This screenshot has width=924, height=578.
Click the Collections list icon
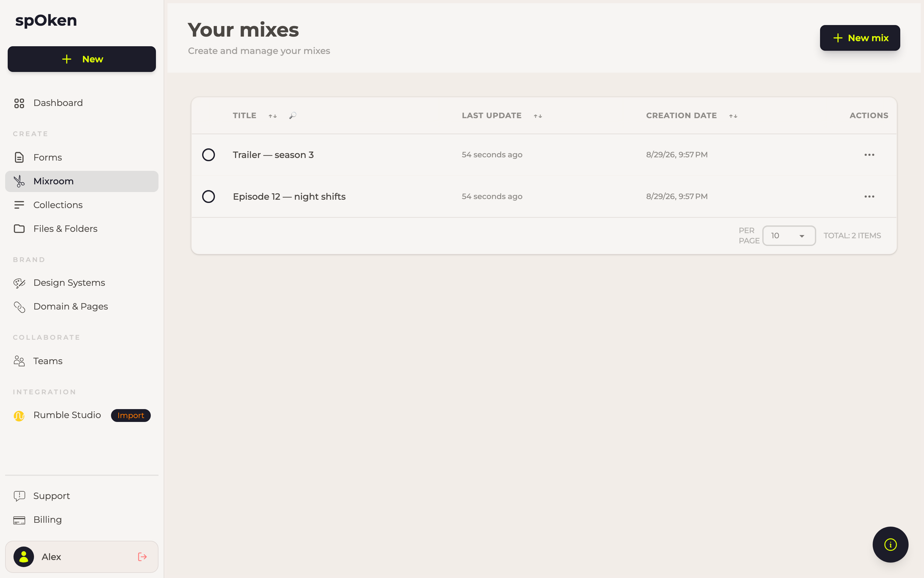point(19,205)
